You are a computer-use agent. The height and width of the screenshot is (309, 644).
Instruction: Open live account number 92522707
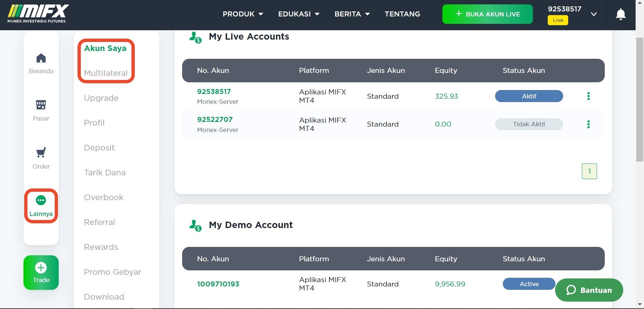(x=215, y=120)
